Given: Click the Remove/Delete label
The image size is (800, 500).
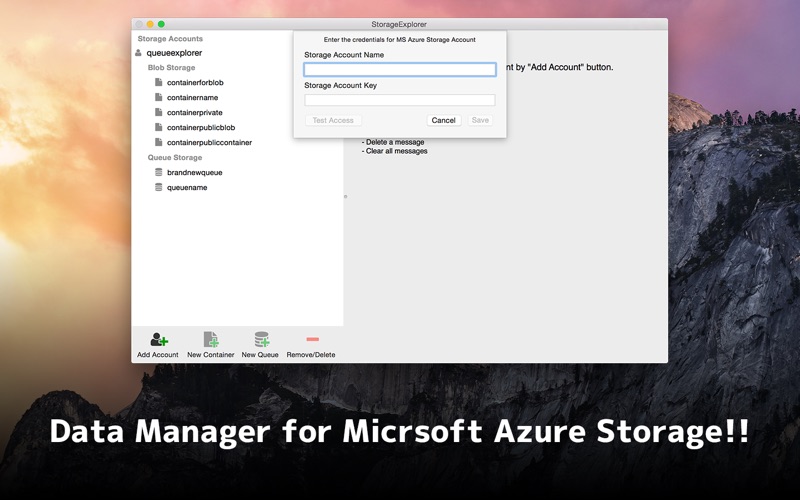Looking at the screenshot, I should pos(311,355).
